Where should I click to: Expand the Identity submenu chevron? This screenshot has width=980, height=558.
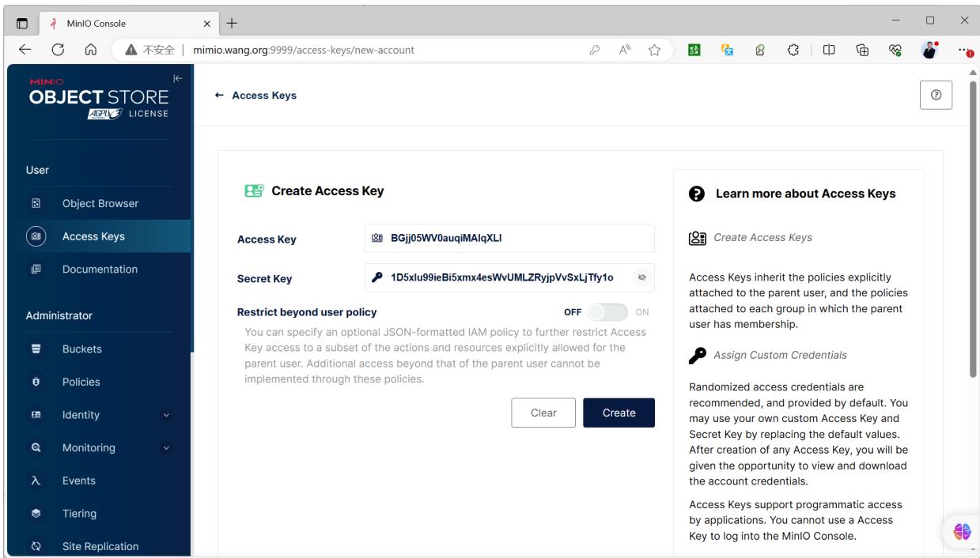(166, 415)
